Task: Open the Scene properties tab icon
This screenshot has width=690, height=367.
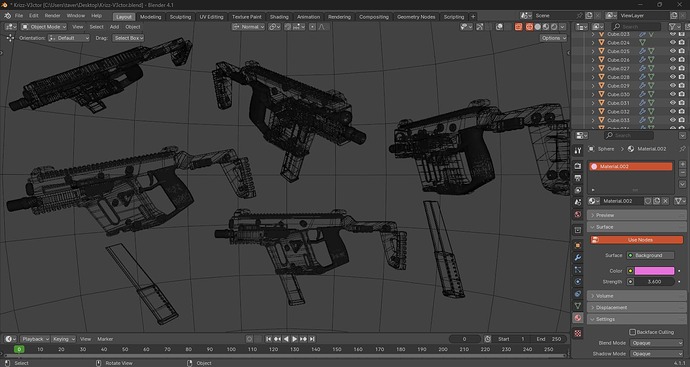Action: pos(578,202)
